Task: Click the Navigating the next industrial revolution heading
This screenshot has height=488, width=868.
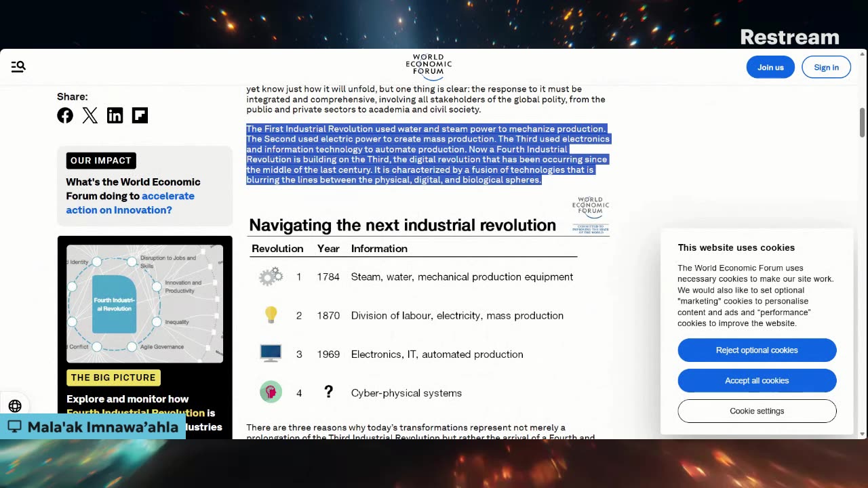Action: pyautogui.click(x=402, y=225)
